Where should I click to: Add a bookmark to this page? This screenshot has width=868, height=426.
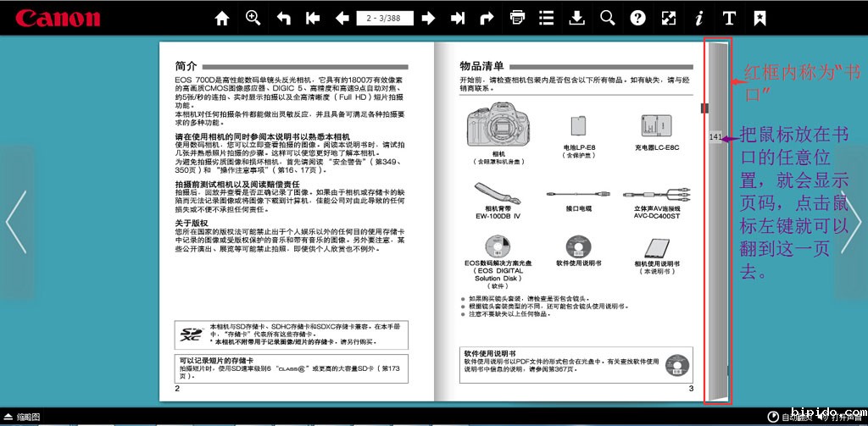[759, 18]
